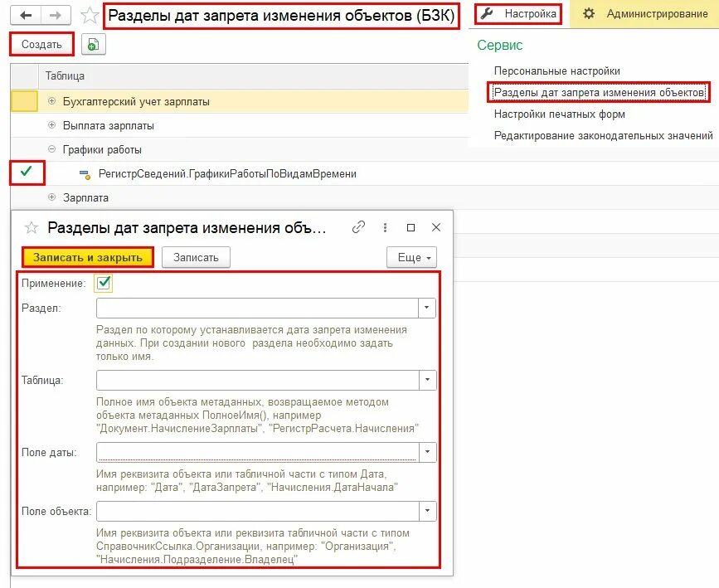
Task: Click the wrench icon of Настройка
Action: (x=487, y=14)
